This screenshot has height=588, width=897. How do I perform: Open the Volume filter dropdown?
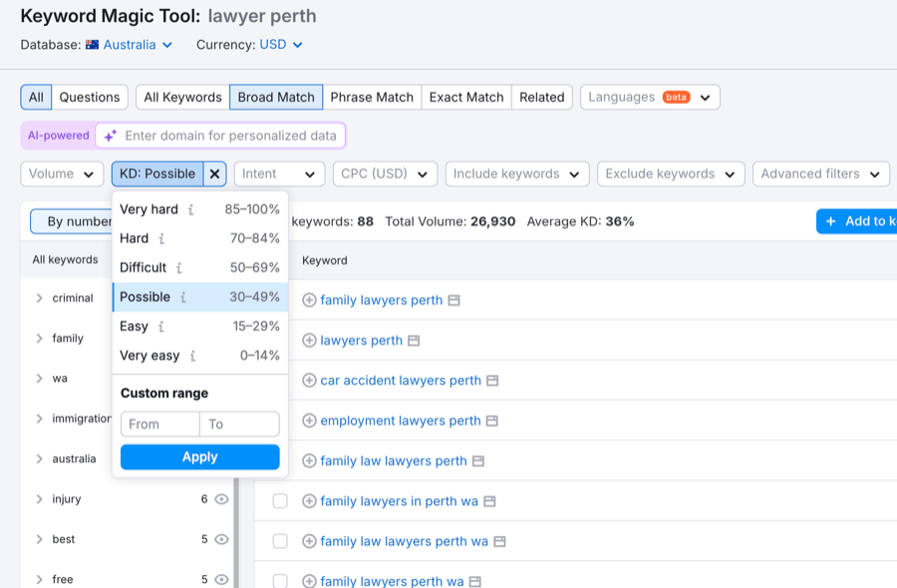tap(62, 173)
